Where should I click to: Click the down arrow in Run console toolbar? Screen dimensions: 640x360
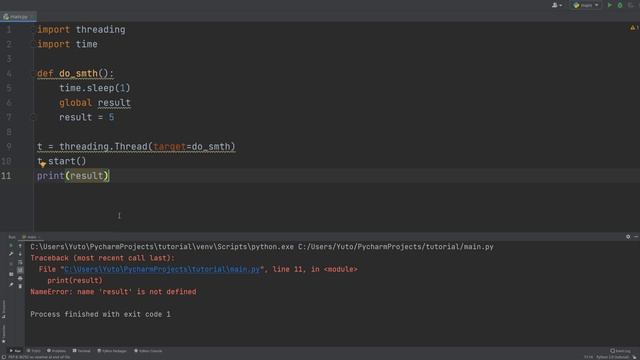point(20,254)
